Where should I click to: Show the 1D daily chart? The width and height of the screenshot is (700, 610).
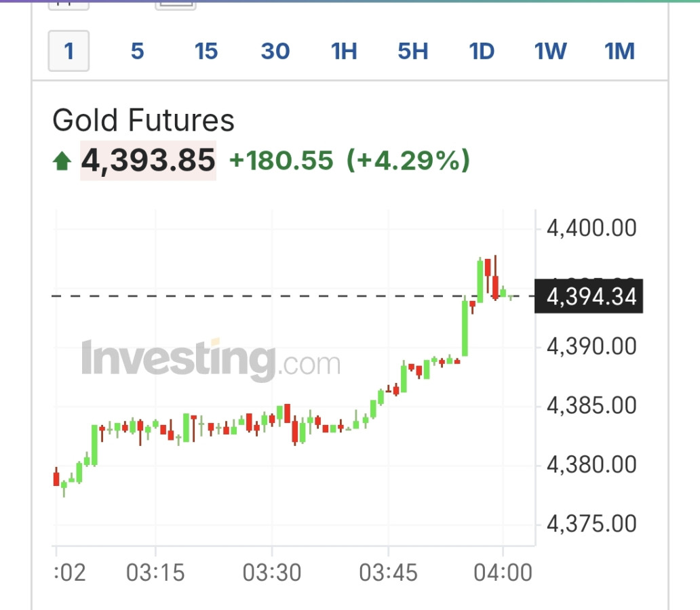coord(482,51)
